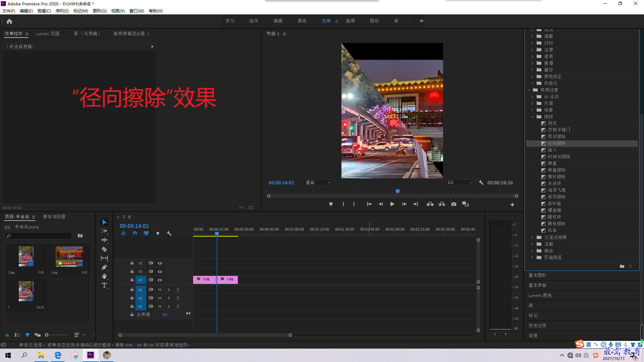644x362 pixels.
Task: Click the Export Frame camera icon
Action: 454,204
